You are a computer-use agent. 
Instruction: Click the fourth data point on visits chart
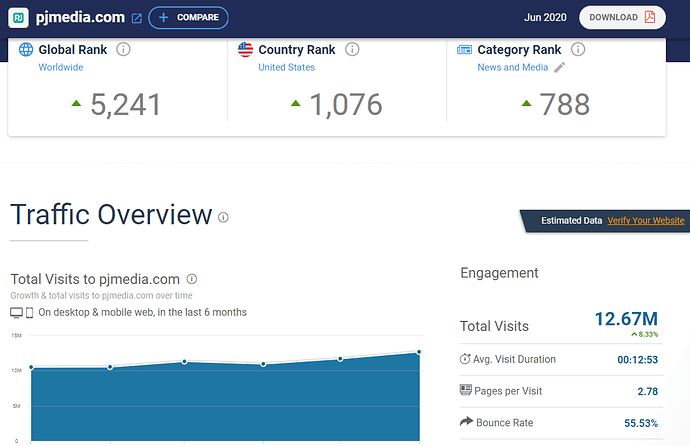pyautogui.click(x=263, y=364)
